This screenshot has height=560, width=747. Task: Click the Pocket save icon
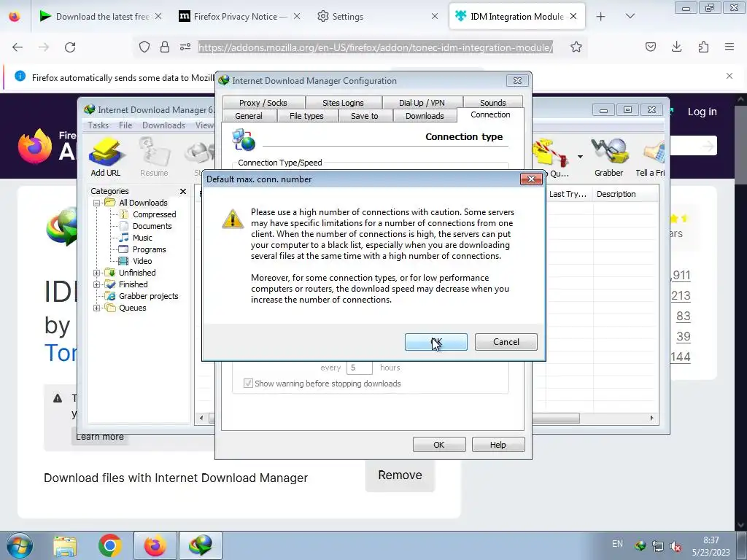click(651, 47)
